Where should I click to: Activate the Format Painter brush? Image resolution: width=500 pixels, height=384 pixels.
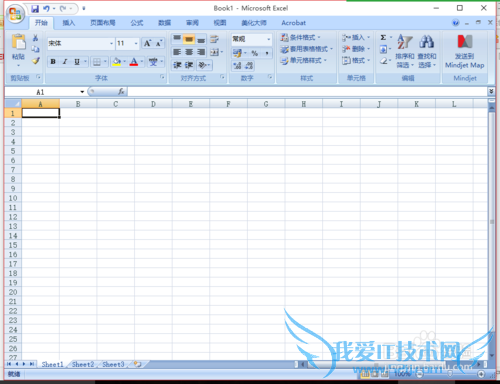(x=36, y=61)
